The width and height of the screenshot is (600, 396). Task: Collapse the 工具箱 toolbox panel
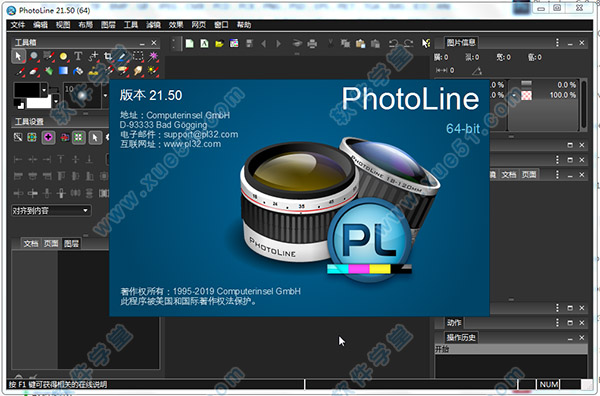142,43
